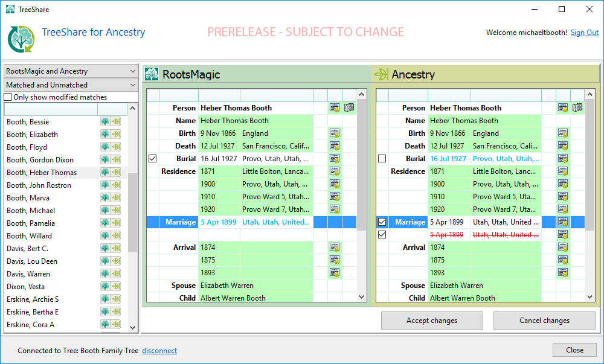
Task: Click RootsMagic tree icon beside Booth, Floyd
Action: click(104, 147)
